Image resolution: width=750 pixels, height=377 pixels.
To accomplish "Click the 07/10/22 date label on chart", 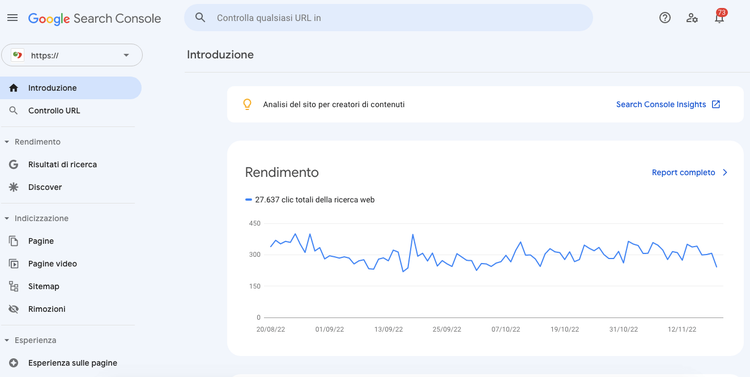I will (x=506, y=330).
